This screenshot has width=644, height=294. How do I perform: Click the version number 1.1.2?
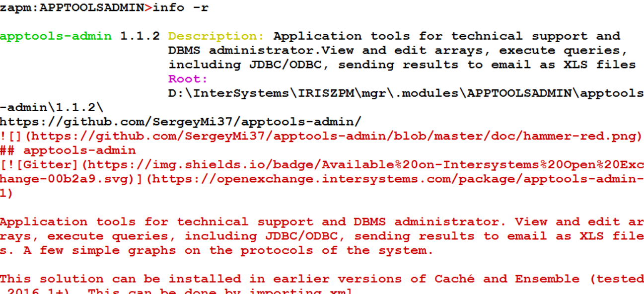pyautogui.click(x=140, y=36)
